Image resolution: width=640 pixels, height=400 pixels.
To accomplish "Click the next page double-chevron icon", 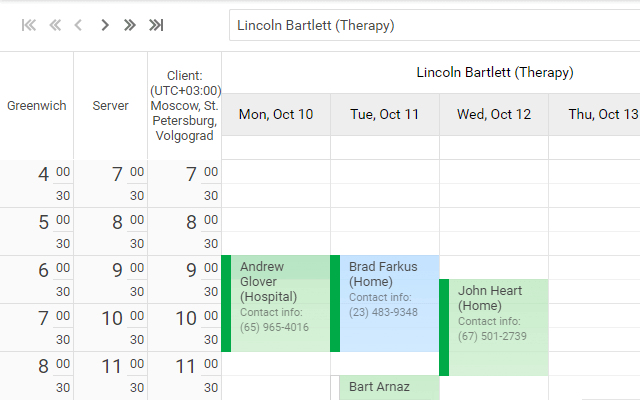I will [130, 25].
